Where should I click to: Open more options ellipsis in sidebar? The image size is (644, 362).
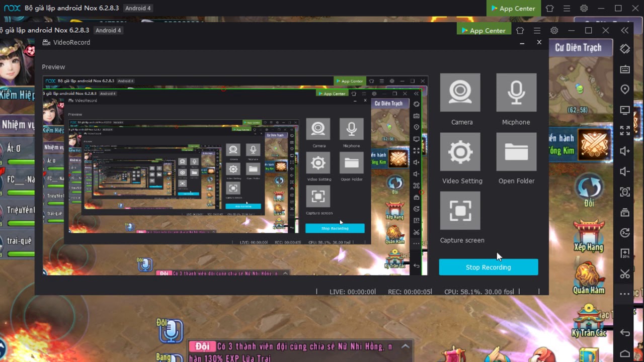click(625, 294)
